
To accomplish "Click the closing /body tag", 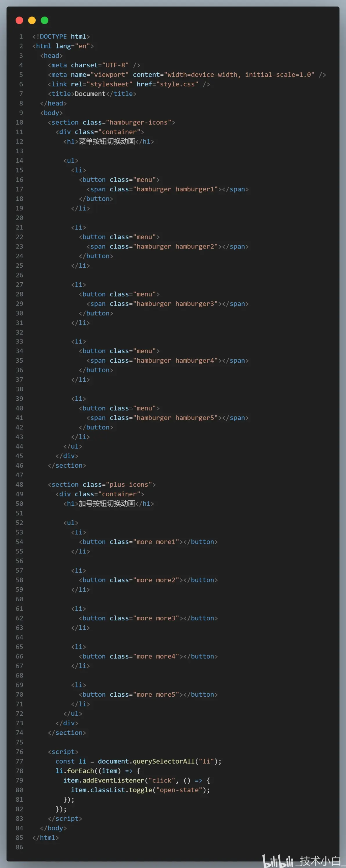I will click(x=53, y=828).
